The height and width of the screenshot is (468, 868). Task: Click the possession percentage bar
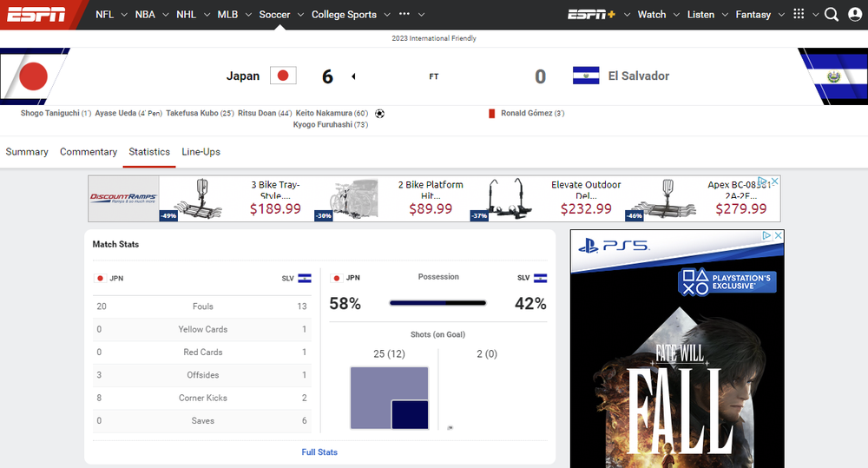tap(437, 303)
